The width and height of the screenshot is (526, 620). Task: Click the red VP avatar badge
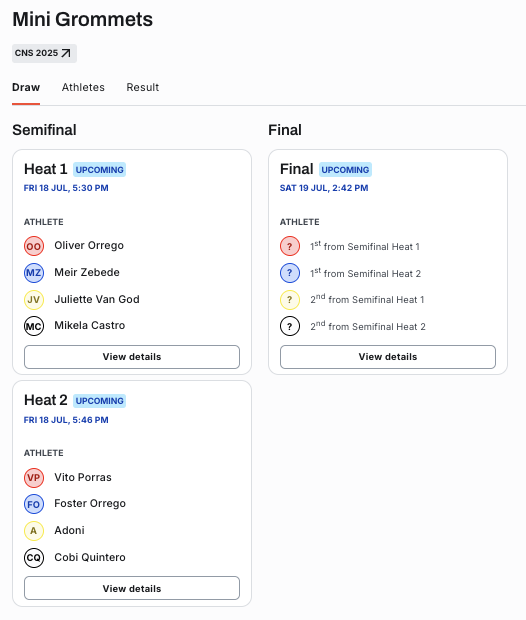point(34,478)
